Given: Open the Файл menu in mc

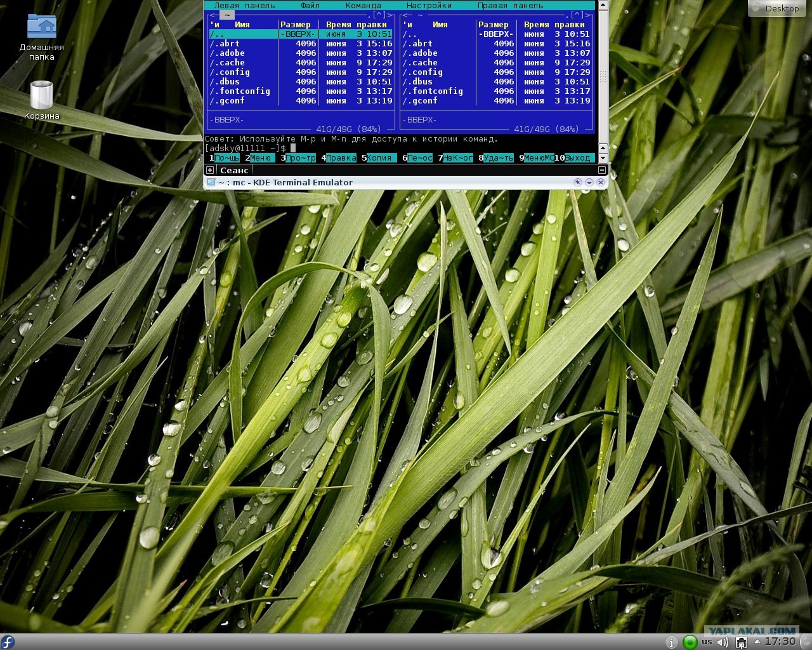Looking at the screenshot, I should click(x=310, y=5).
